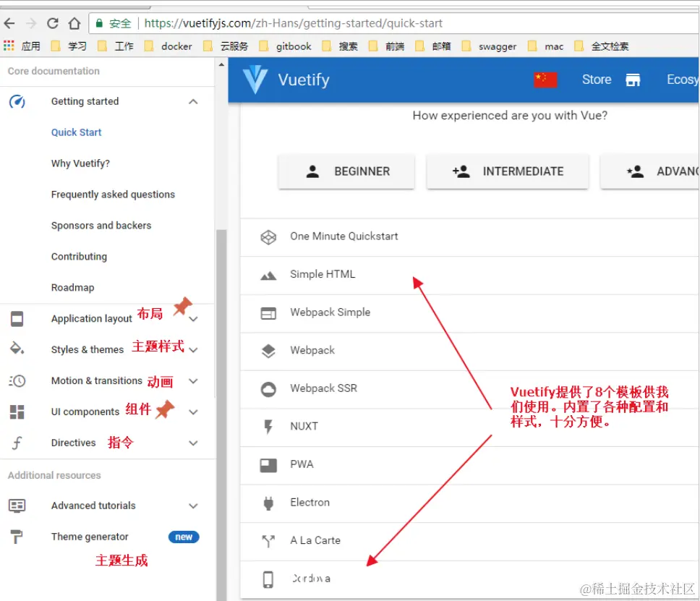Click the sidebar vertical scrollbar
This screenshot has width=700, height=601.
click(221, 415)
